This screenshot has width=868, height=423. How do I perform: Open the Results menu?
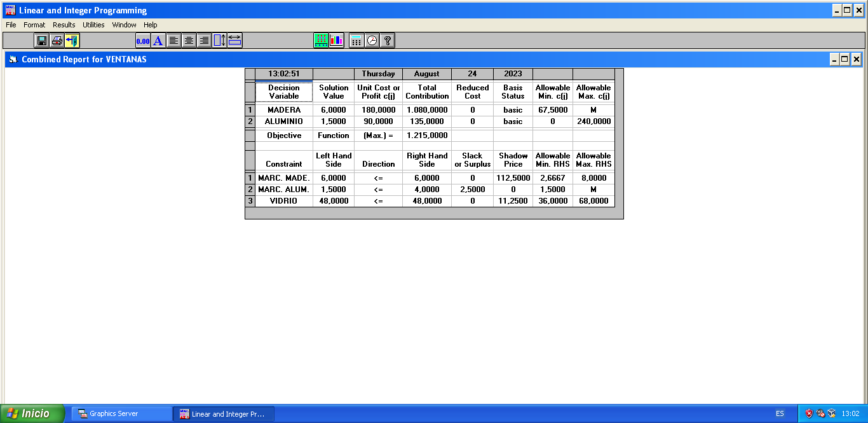(64, 25)
